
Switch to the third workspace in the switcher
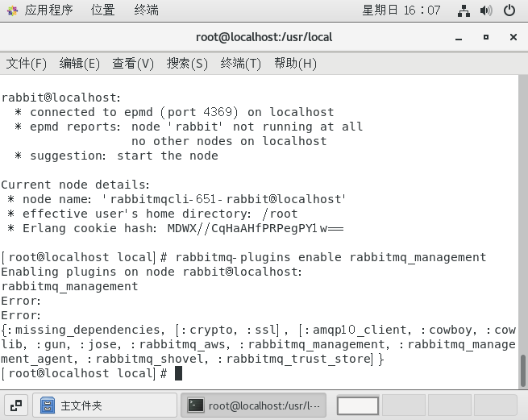[x=450, y=405]
